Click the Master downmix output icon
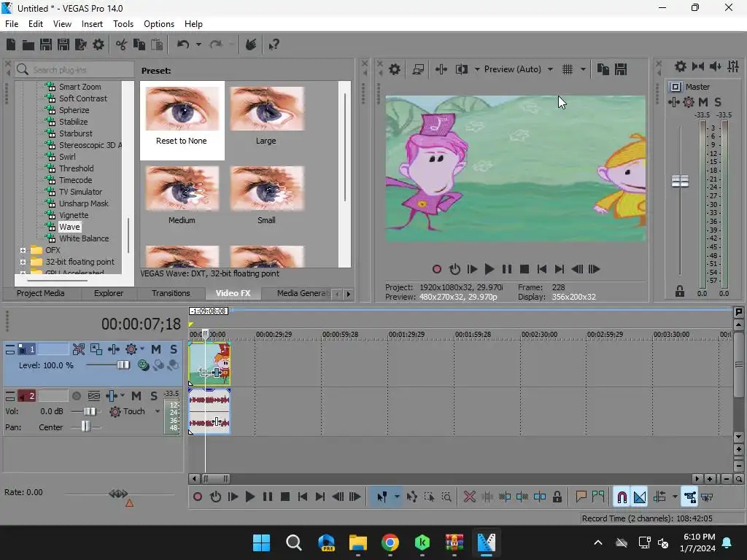This screenshot has width=747, height=560. (698, 66)
